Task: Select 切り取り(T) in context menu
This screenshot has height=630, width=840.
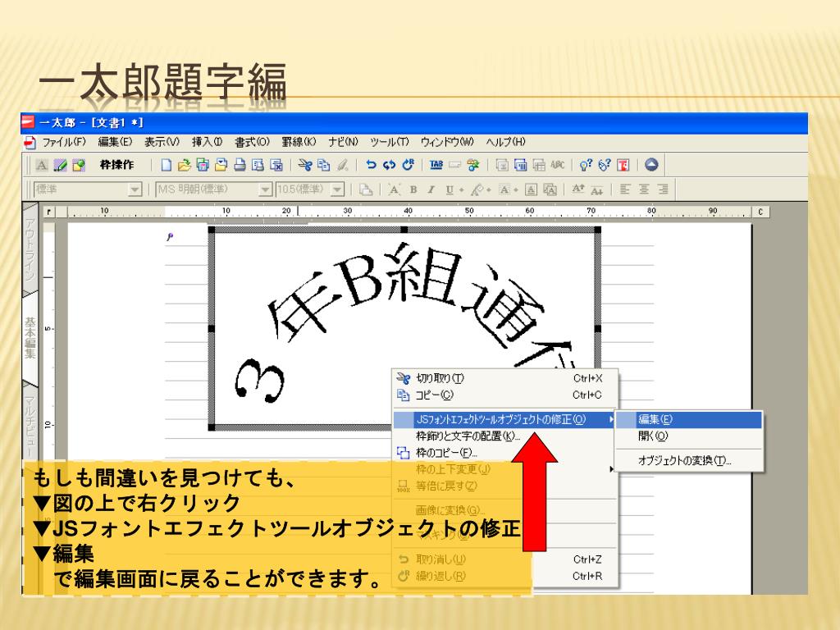Action: coord(504,378)
